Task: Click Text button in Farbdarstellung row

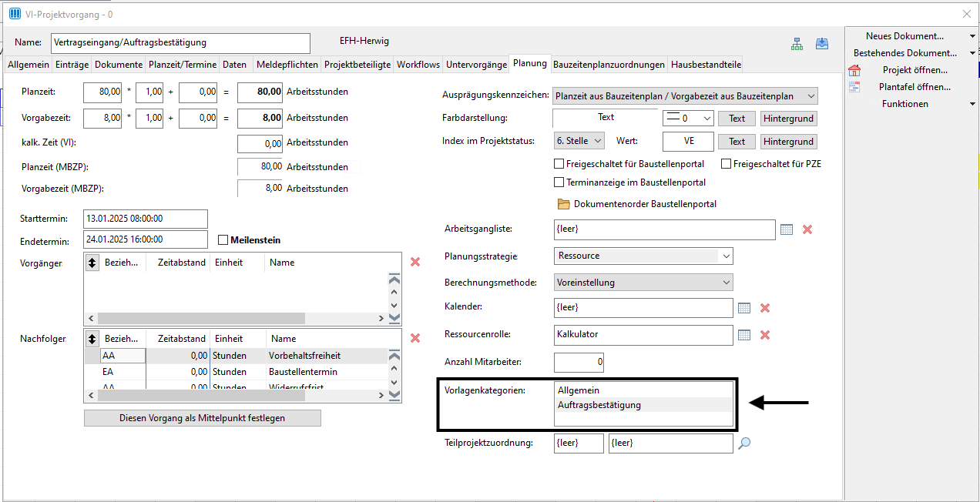Action: (737, 119)
